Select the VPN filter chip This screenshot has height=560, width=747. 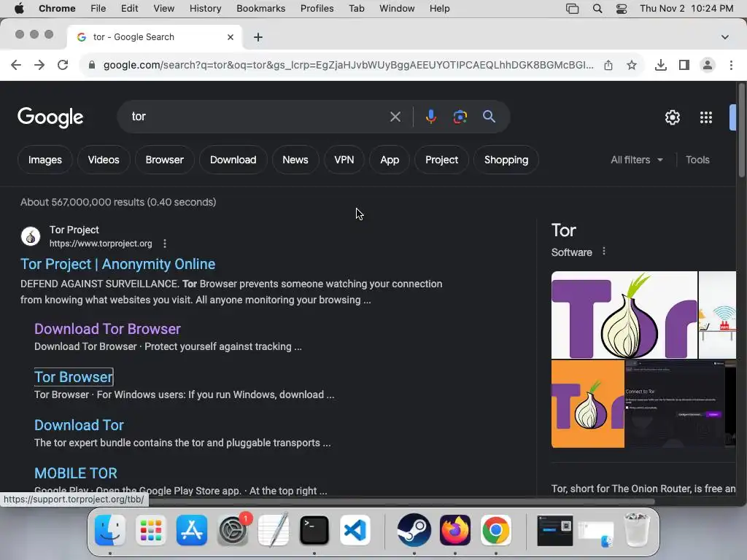(x=344, y=160)
